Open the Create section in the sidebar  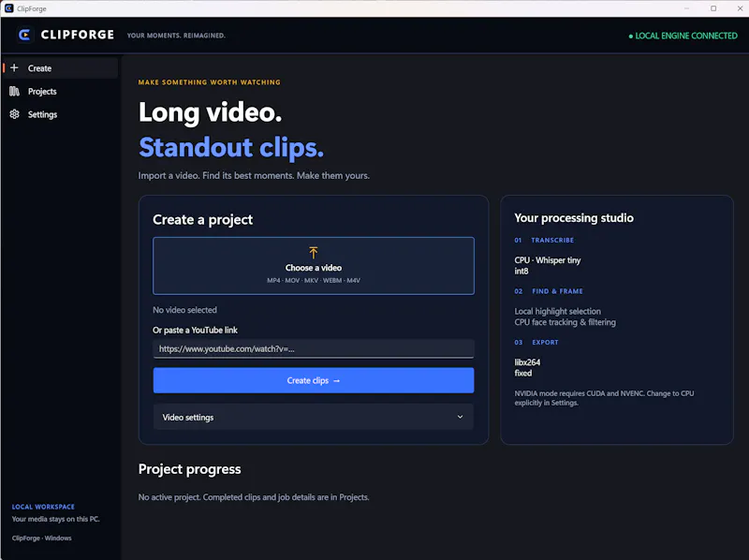coord(61,67)
